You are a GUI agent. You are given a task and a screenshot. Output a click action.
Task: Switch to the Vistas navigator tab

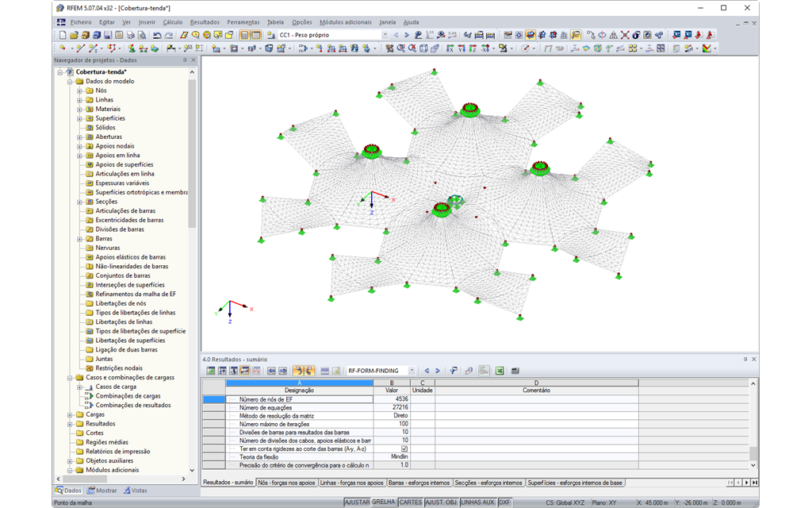[135, 491]
